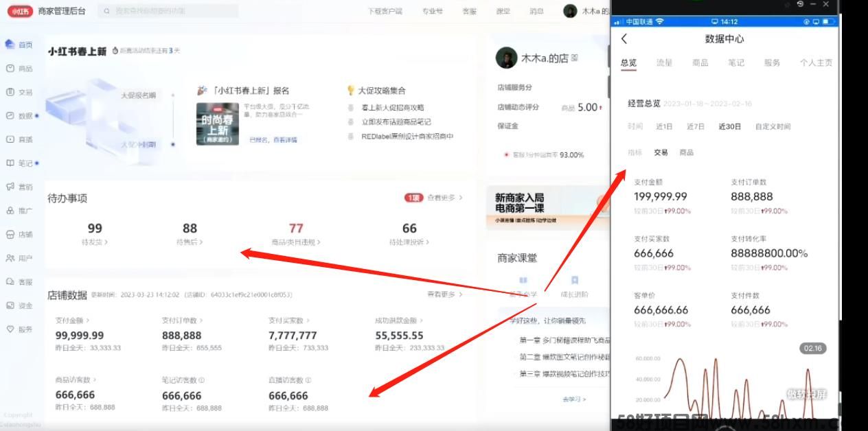The width and height of the screenshot is (868, 431).
Task: Select 近7日 time range
Action: pos(696,126)
